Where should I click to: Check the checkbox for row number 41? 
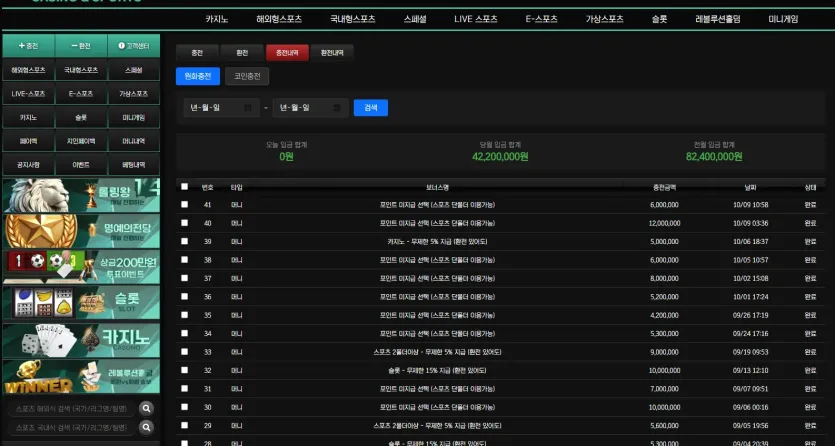184,204
